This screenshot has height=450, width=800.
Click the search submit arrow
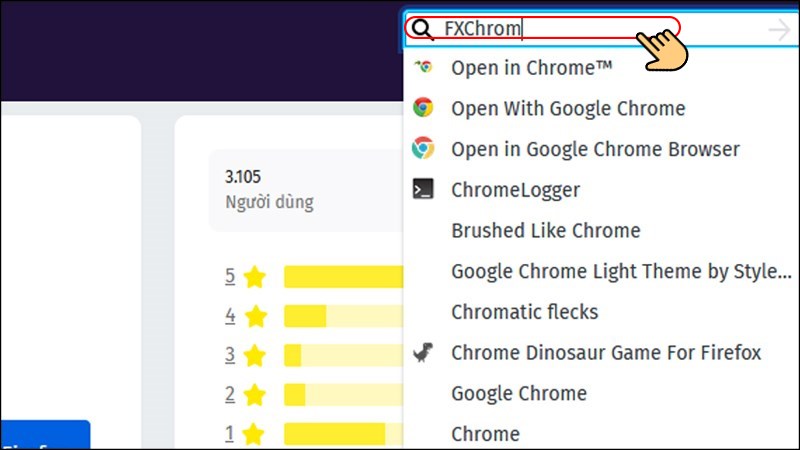779,30
